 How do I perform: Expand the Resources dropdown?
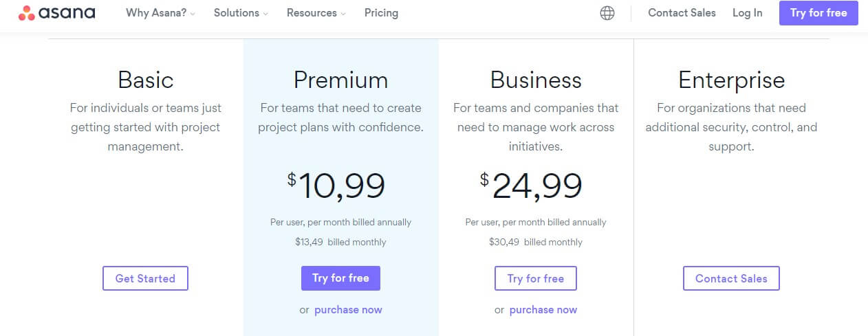click(316, 13)
